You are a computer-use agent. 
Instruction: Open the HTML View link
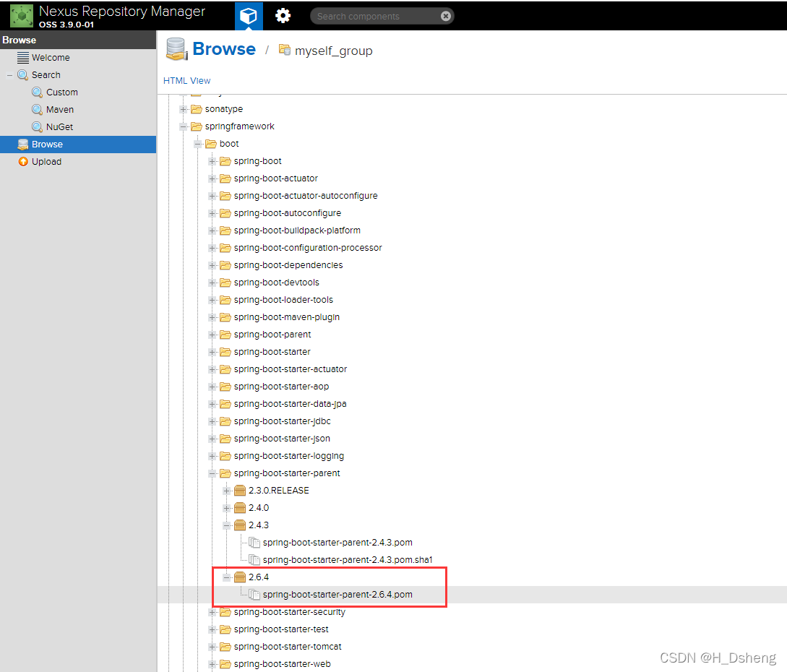186,80
